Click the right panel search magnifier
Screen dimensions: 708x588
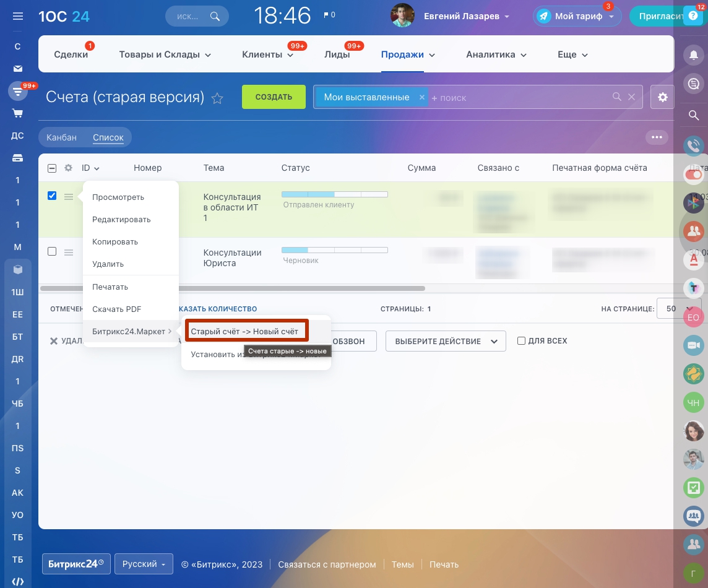[x=694, y=115]
